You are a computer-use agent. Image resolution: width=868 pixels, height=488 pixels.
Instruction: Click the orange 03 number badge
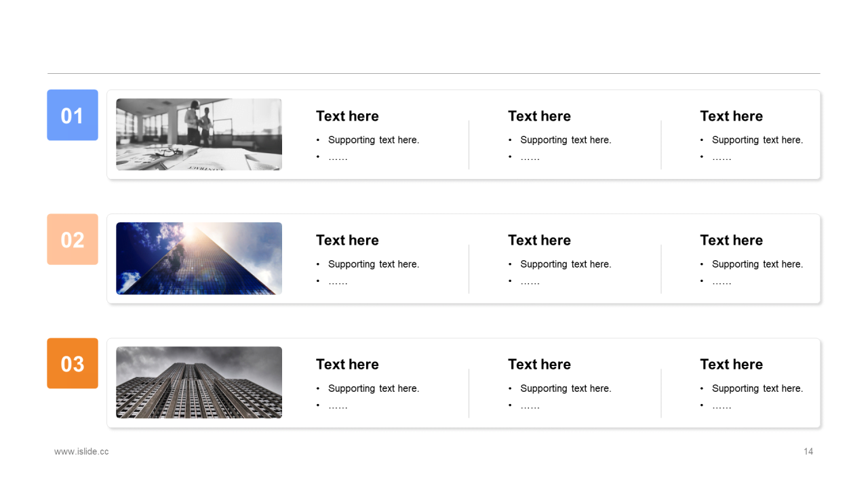coord(73,363)
